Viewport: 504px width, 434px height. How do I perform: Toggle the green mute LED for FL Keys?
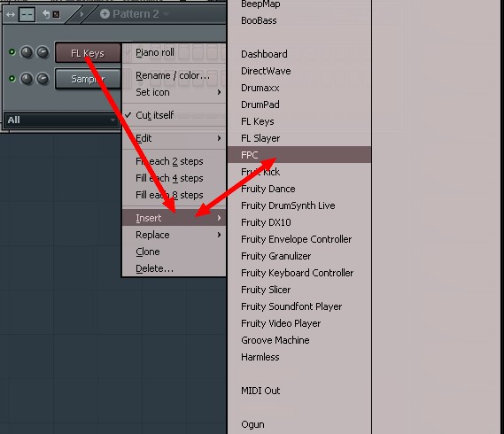12,51
